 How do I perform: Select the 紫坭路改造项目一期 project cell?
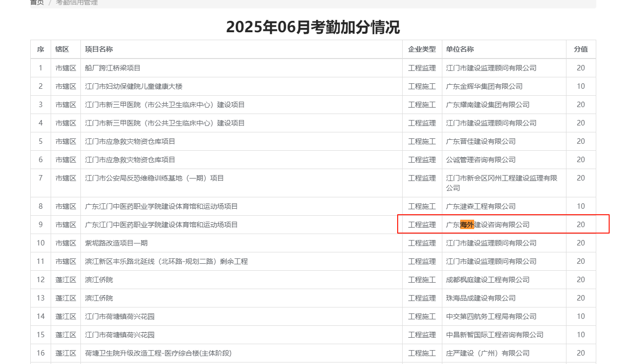116,243
